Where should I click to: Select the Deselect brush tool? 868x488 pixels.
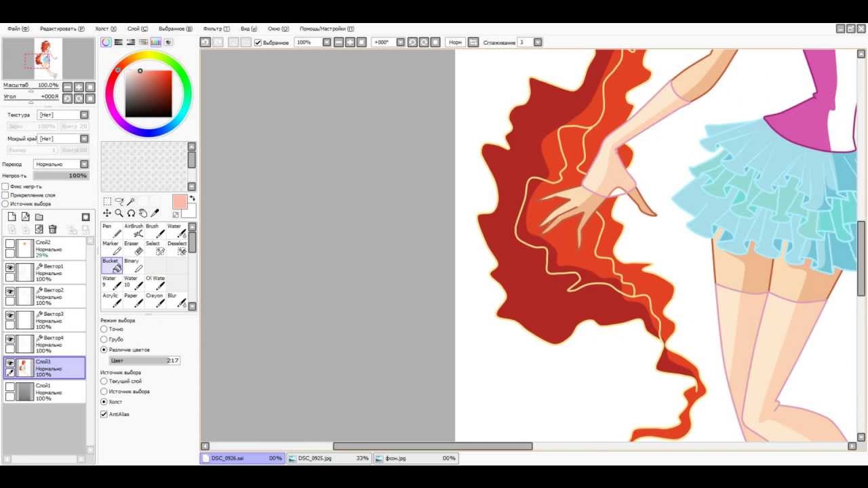click(177, 247)
